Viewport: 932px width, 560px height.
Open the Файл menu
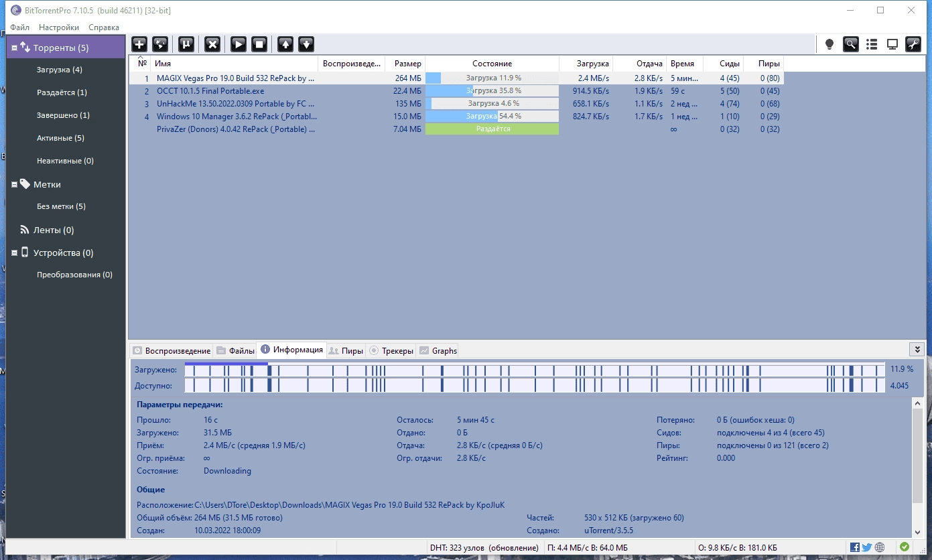[x=19, y=27]
